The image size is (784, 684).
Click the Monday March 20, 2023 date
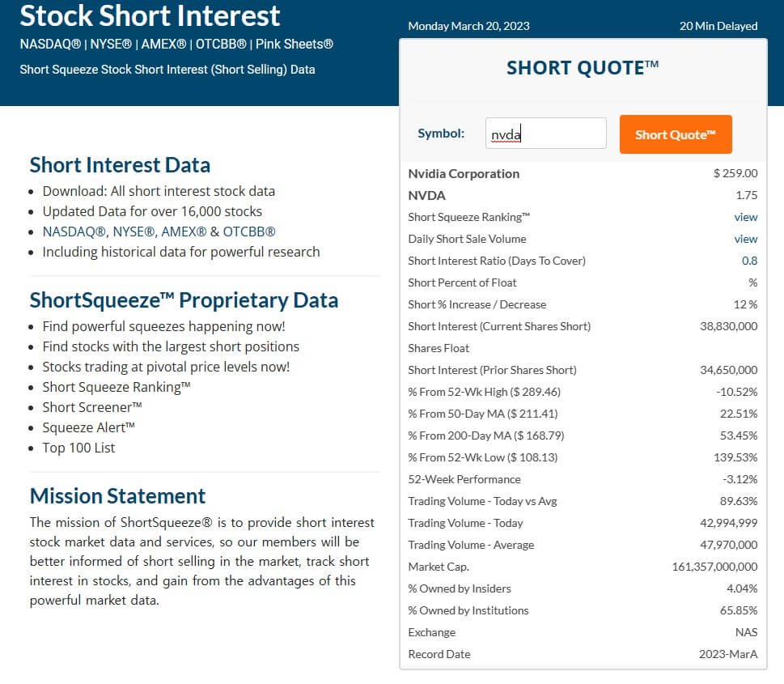point(468,26)
